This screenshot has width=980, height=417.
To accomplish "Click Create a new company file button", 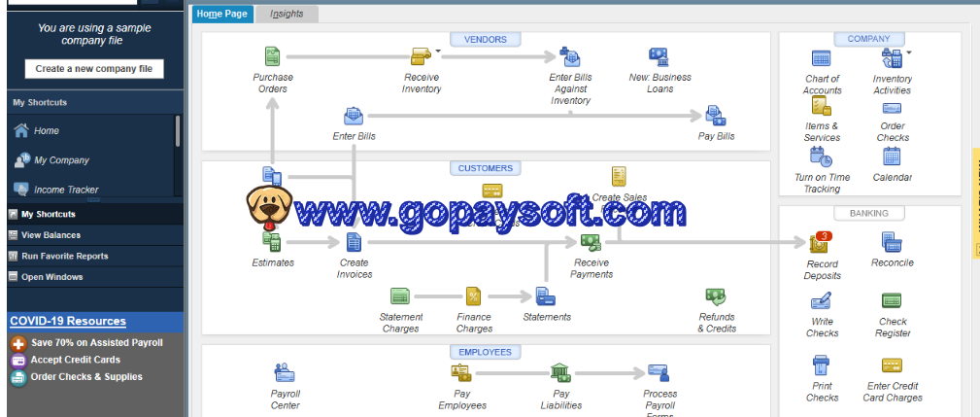I will click(94, 69).
